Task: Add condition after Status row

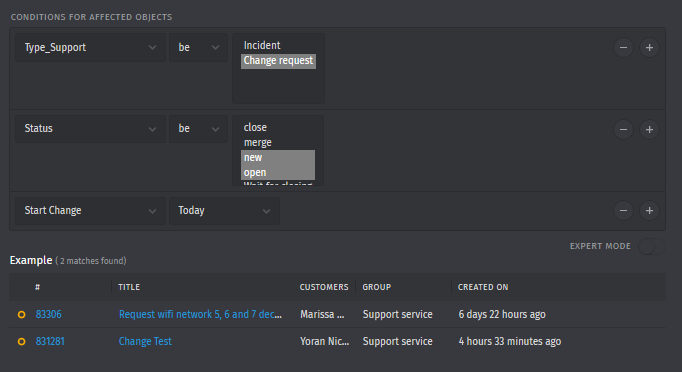Action: point(649,129)
